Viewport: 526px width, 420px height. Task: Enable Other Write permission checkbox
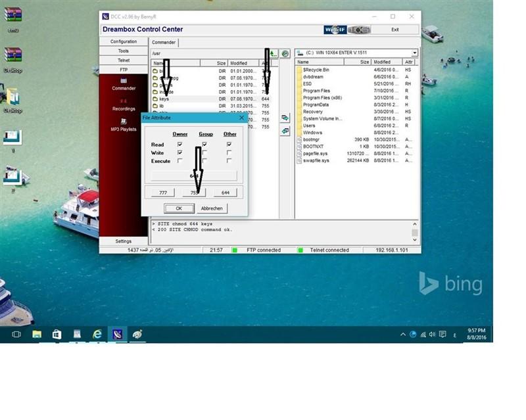point(229,152)
